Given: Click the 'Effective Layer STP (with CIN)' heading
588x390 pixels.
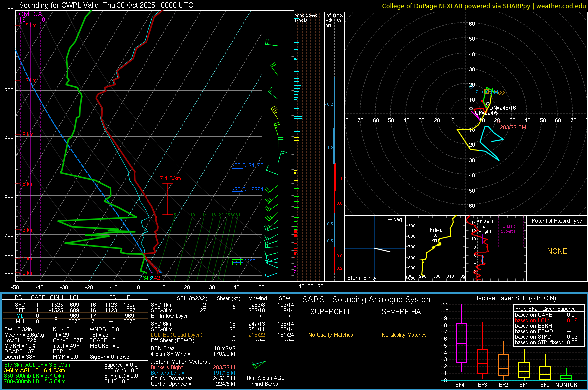Looking at the screenshot, I should (x=514, y=298).
